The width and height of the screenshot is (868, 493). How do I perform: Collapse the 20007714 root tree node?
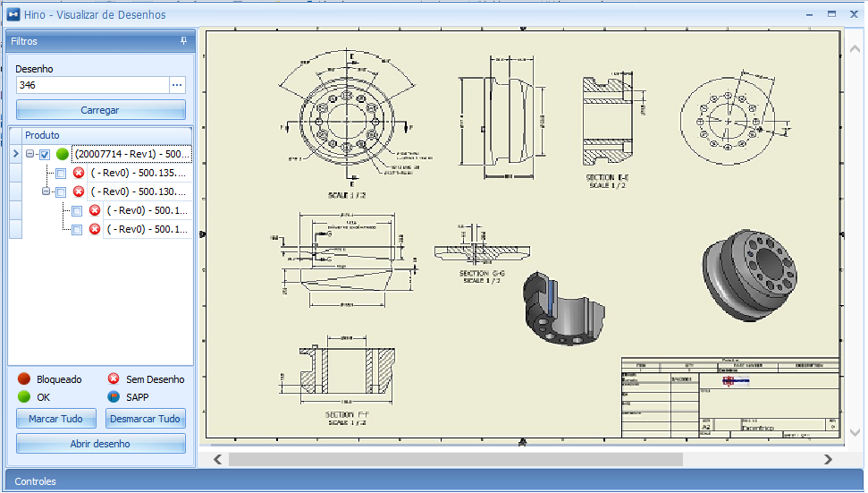pyautogui.click(x=29, y=154)
